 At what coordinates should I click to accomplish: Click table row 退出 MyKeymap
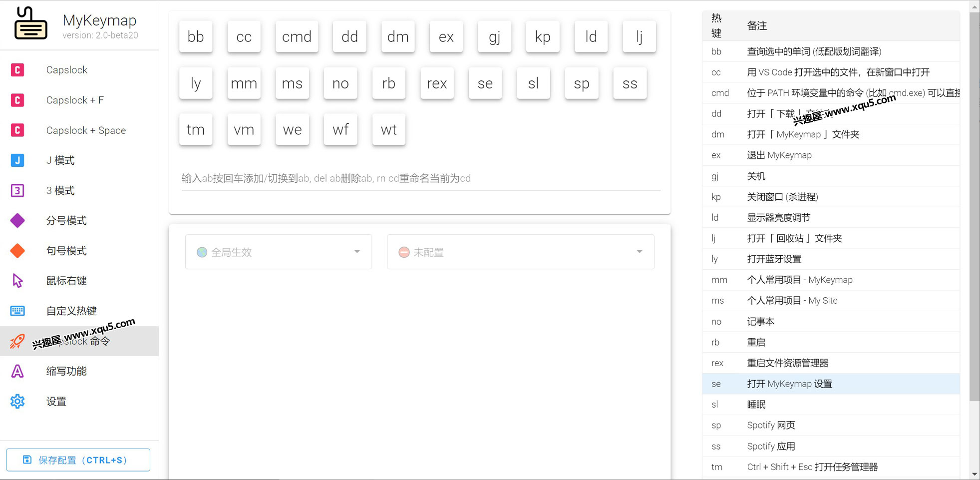point(831,155)
